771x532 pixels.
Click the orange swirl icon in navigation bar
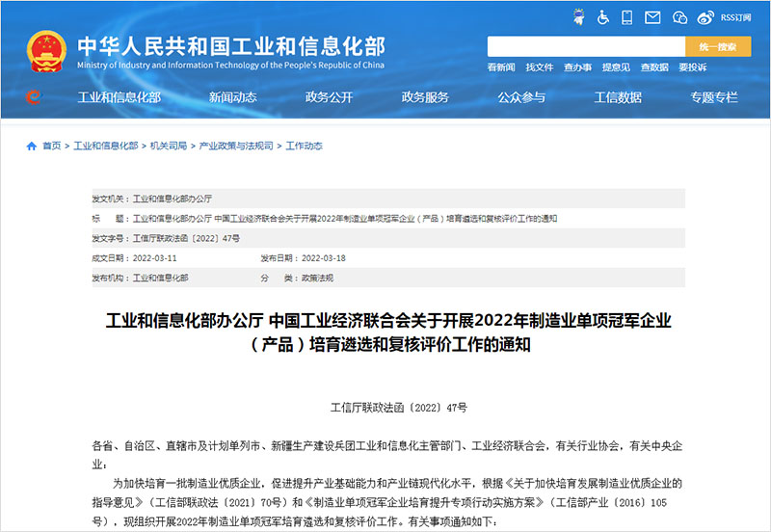pos(34,97)
